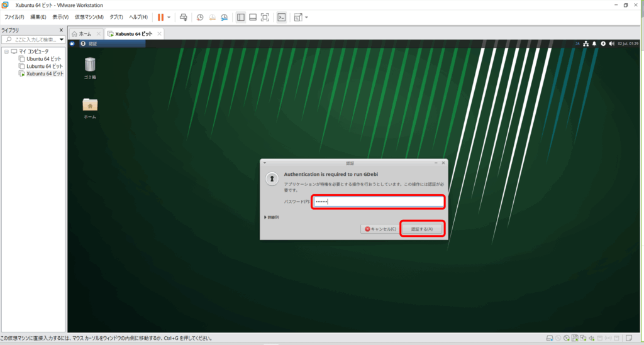
Task: Click the console view toolbar icon
Action: [x=282, y=17]
